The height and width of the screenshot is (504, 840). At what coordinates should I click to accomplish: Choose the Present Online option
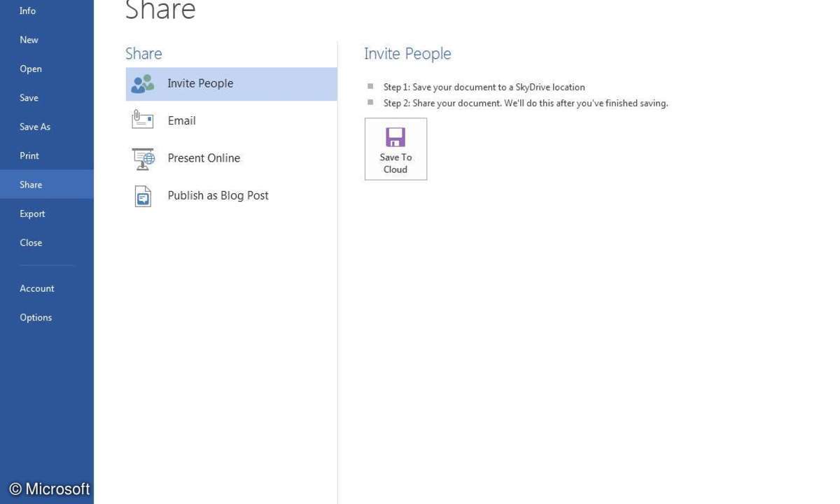(232, 158)
